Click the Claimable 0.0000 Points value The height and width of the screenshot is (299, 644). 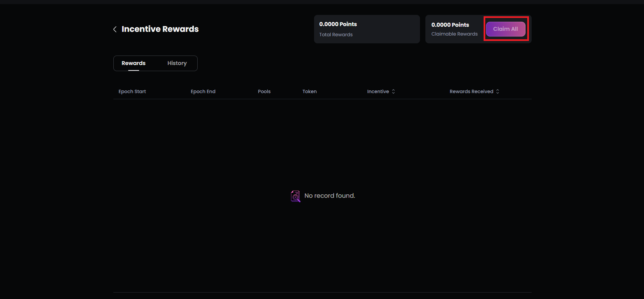click(450, 25)
